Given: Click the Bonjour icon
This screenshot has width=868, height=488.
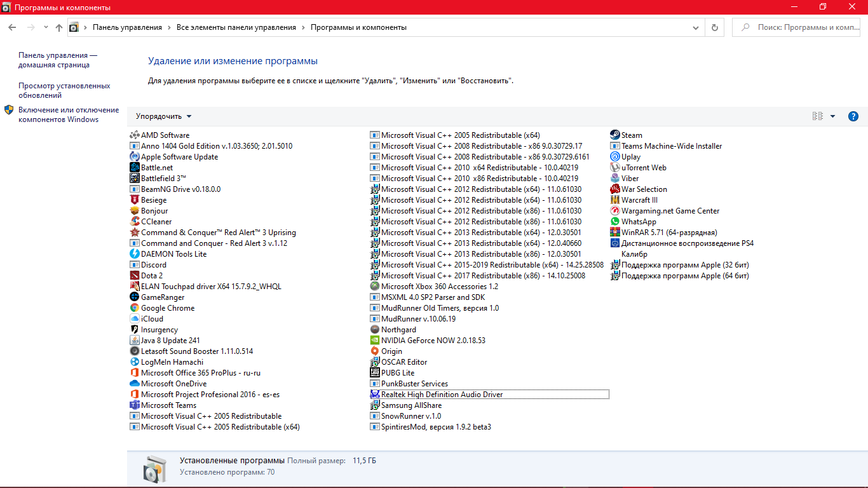Looking at the screenshot, I should [x=134, y=211].
